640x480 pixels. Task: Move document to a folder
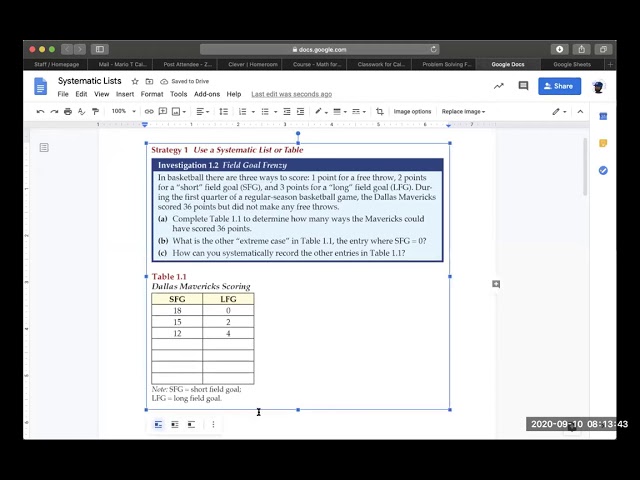pos(149,81)
